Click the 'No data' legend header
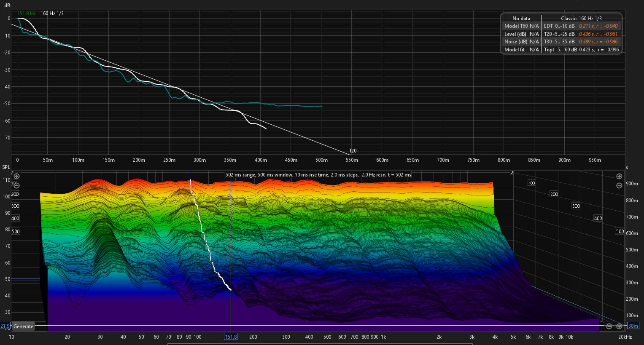The width and height of the screenshot is (644, 345). 521,19
